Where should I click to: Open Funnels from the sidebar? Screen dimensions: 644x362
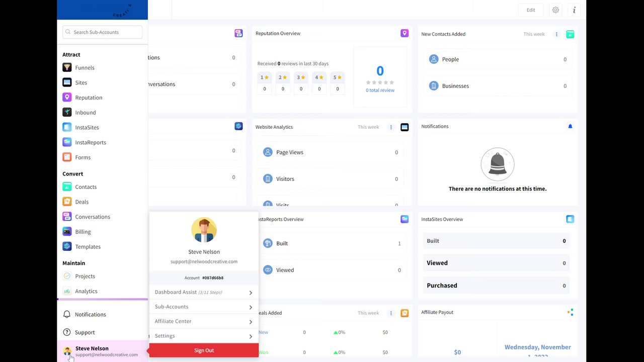point(85,67)
